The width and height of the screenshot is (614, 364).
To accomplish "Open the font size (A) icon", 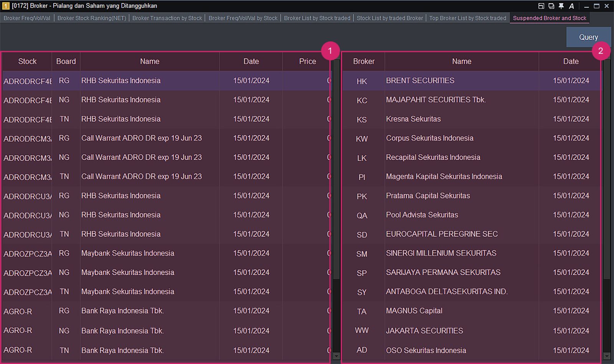I will [571, 6].
